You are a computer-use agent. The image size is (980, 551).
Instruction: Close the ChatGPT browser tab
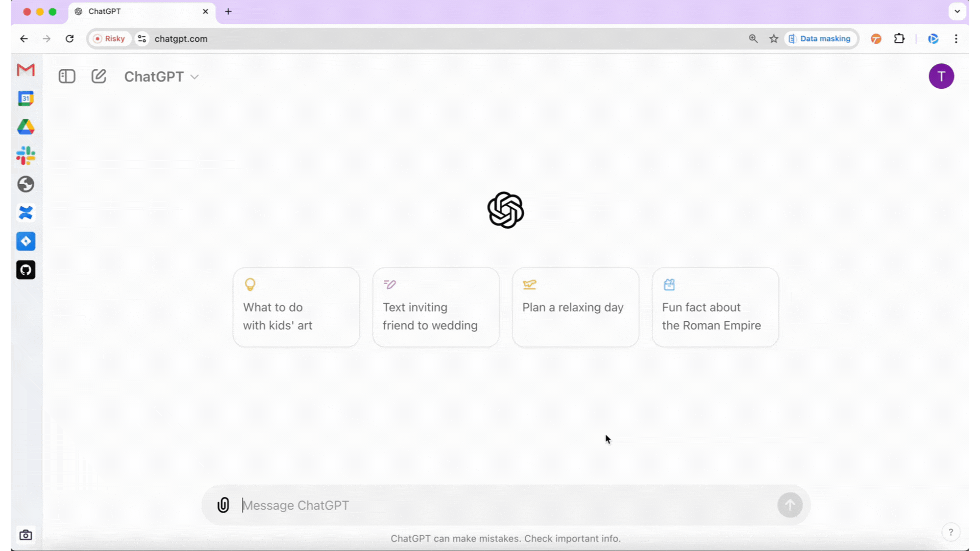(x=205, y=11)
